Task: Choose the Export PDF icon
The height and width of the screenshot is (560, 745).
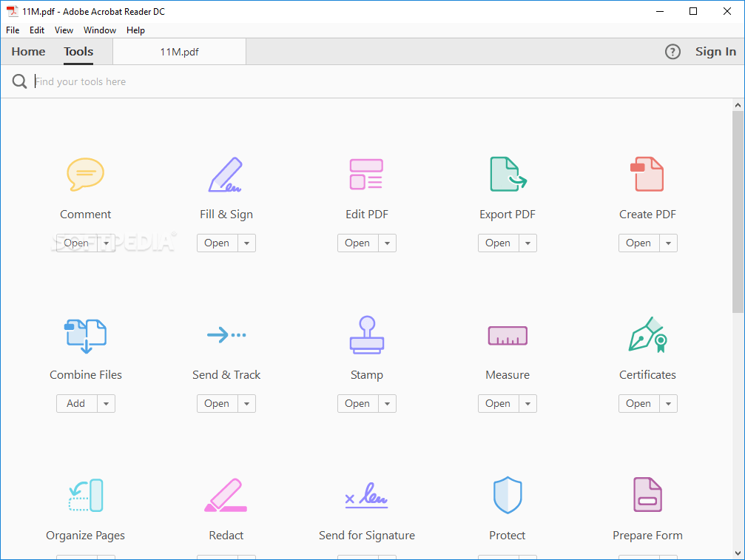Action: point(508,175)
